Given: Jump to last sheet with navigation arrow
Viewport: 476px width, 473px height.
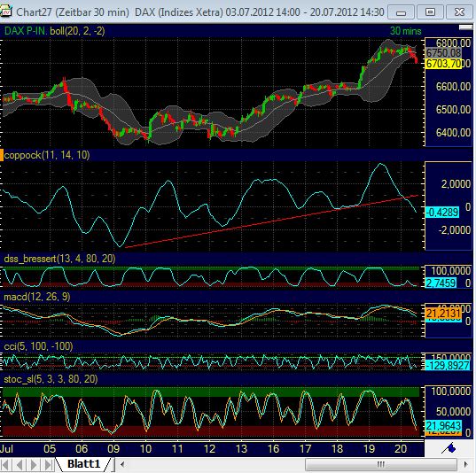Looking at the screenshot, I should tap(48, 464).
